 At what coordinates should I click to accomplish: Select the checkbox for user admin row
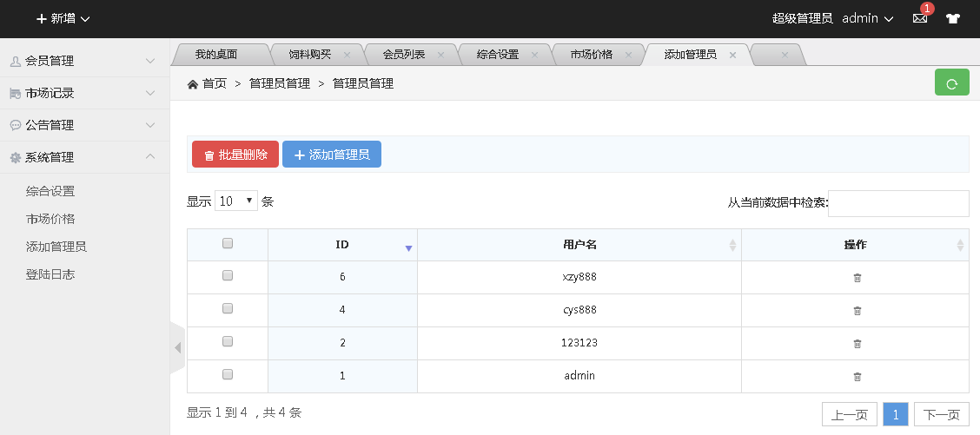(228, 374)
